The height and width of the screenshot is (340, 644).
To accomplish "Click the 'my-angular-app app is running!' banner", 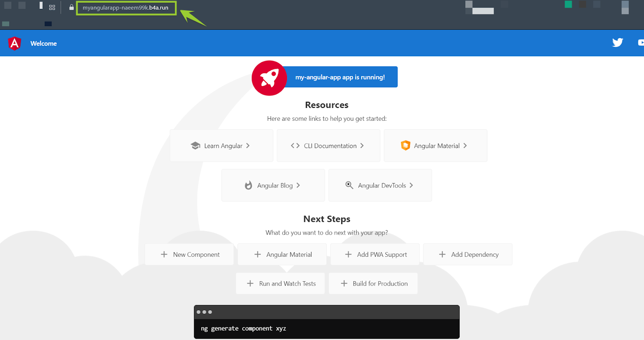I will tap(340, 77).
